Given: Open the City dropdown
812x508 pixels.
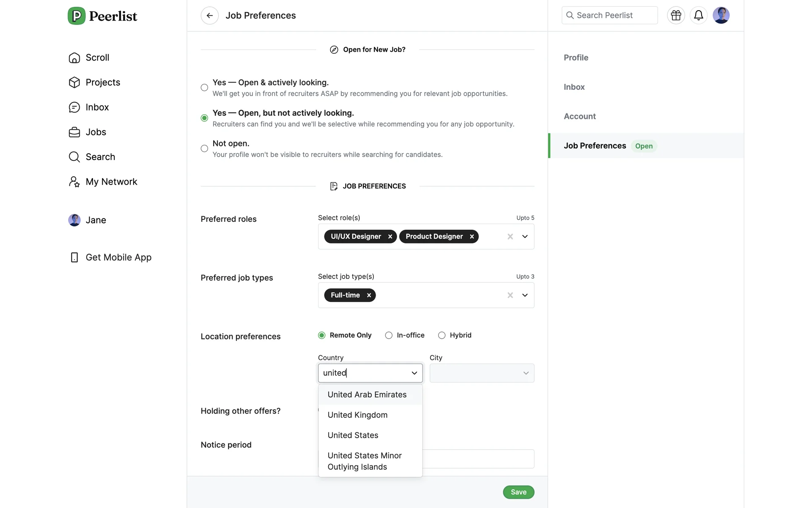Looking at the screenshot, I should tap(482, 373).
